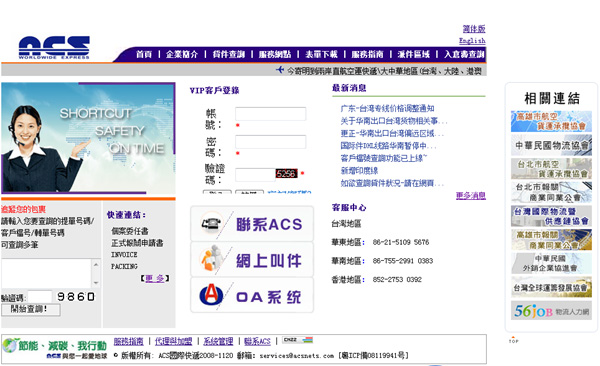This screenshot has height=366, width=600.
Task: Open 台灣國際物流暨供應鏈協會 banner
Action: point(551,216)
